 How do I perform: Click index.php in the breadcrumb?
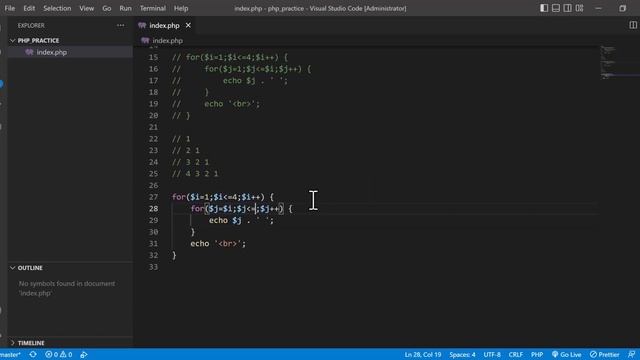(167, 40)
